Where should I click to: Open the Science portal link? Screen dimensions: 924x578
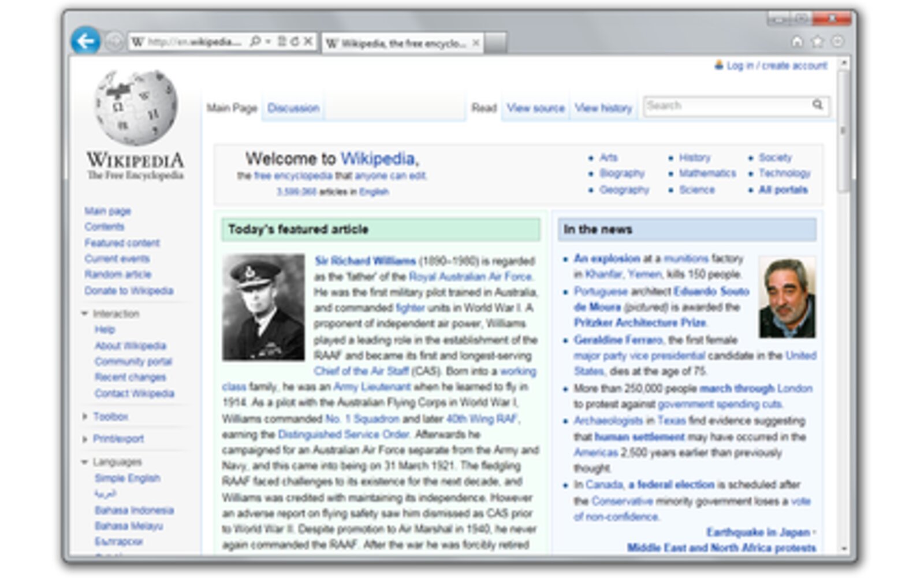697,190
